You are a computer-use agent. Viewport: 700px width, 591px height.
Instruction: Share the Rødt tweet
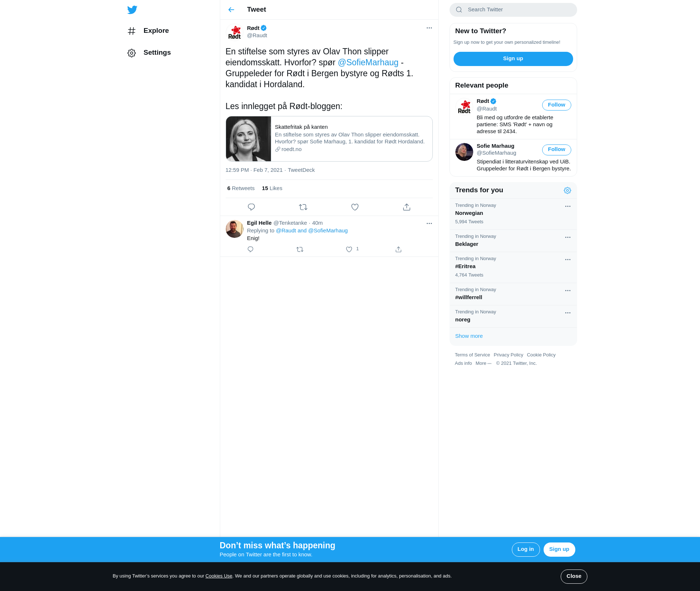tap(407, 207)
